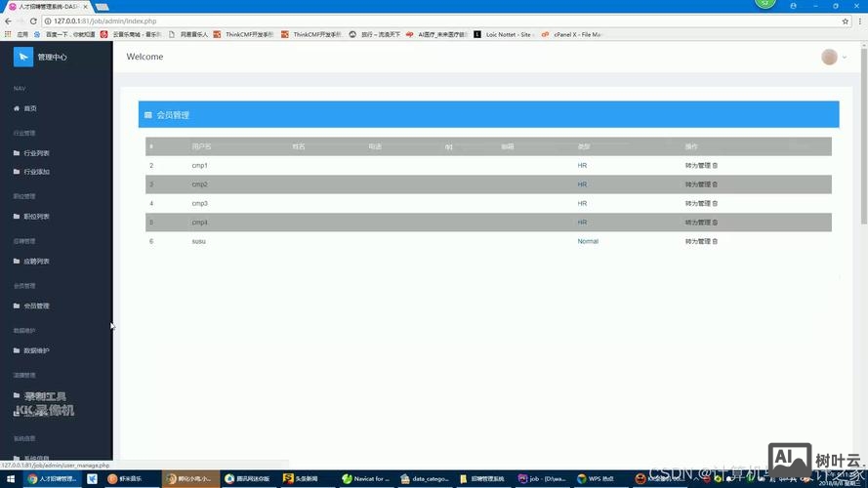Click 转为管理 for user cmp2

tap(697, 184)
